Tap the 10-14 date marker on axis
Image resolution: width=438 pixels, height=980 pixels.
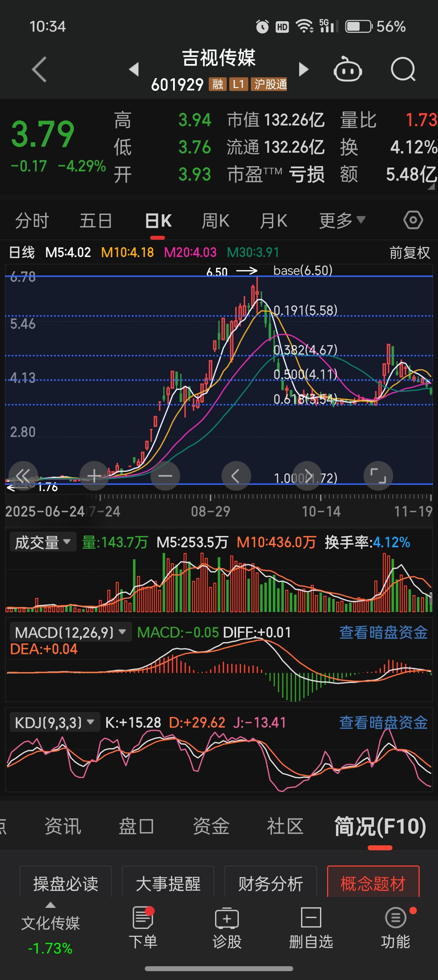[321, 511]
